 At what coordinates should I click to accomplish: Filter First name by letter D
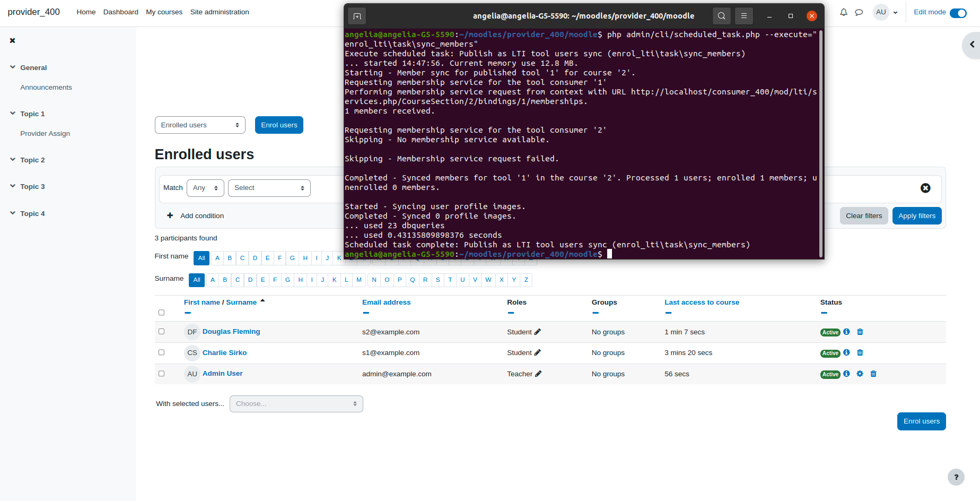coord(255,258)
